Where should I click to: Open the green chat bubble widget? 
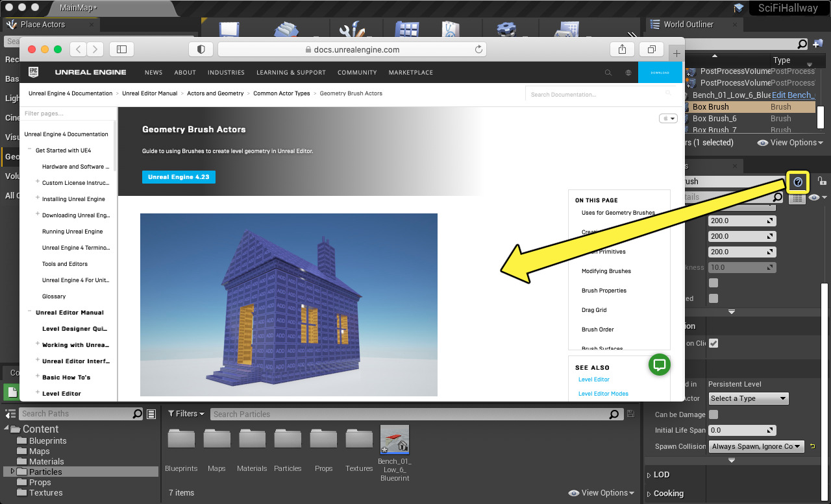[660, 365]
